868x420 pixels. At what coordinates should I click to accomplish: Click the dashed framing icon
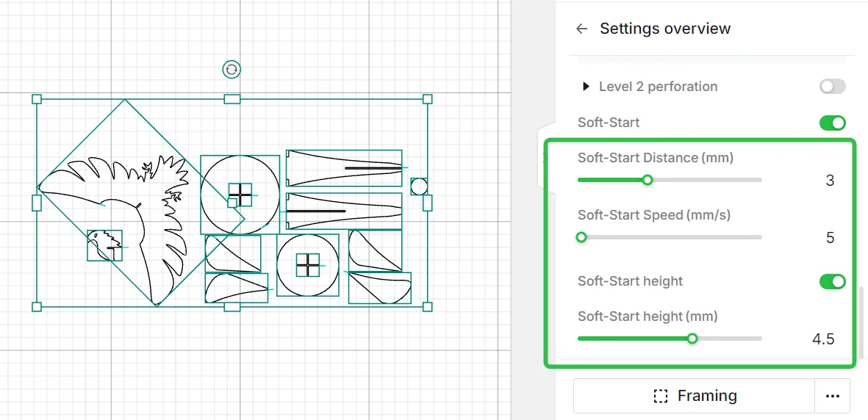tap(660, 397)
